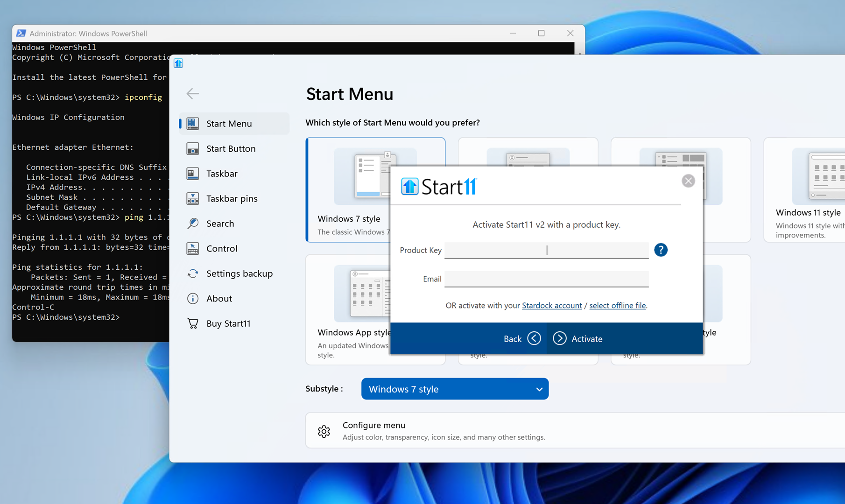Focus the Email text field
Viewport: 845px width, 504px height.
click(x=546, y=279)
